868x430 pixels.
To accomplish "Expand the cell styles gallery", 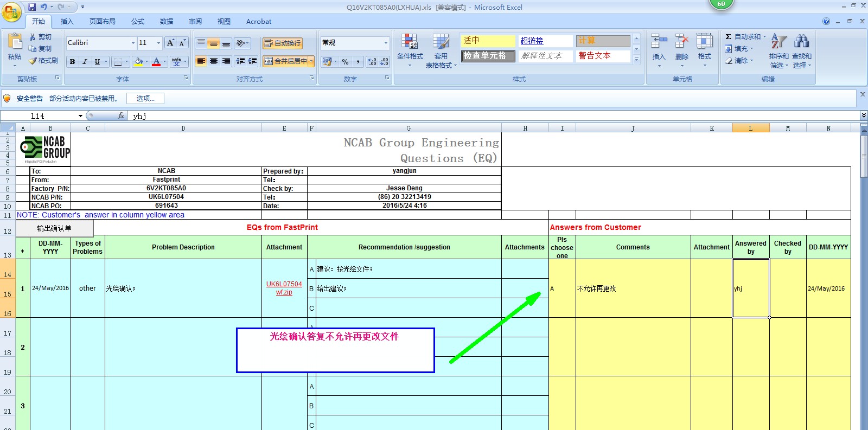I will 636,59.
